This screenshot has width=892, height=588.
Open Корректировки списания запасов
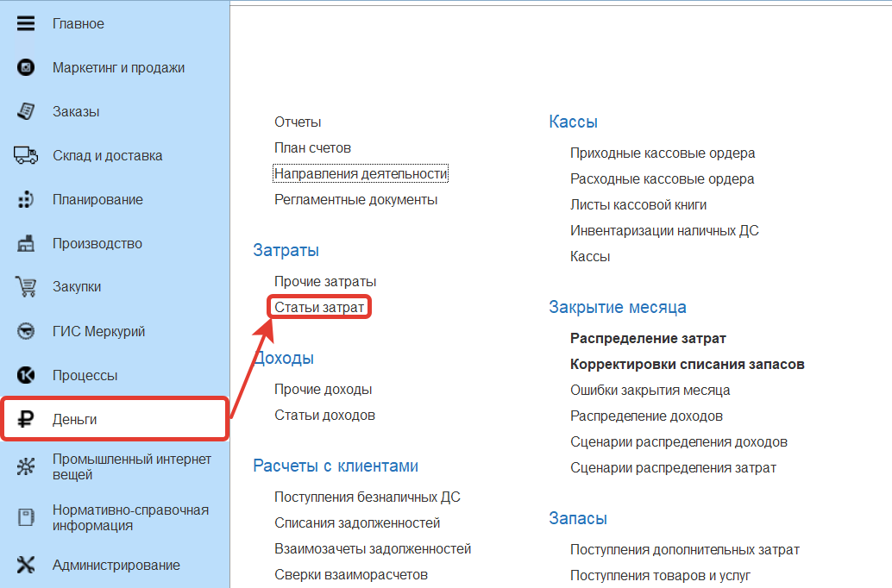687,364
